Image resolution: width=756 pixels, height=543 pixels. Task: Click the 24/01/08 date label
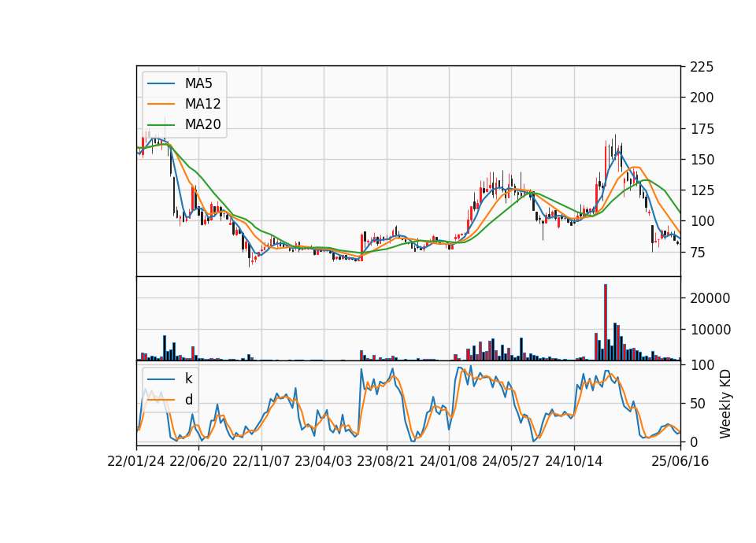click(449, 461)
